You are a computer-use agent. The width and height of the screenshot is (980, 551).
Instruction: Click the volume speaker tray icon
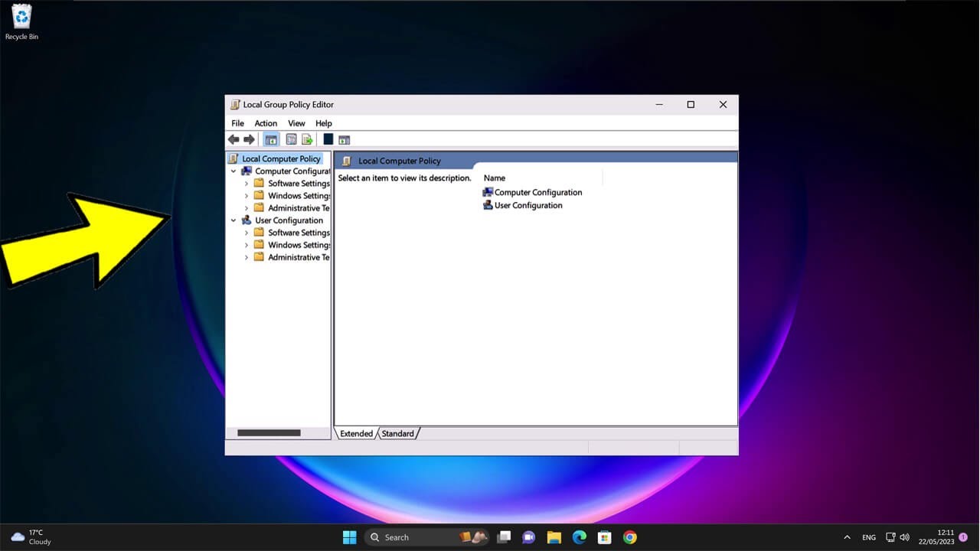tap(905, 537)
